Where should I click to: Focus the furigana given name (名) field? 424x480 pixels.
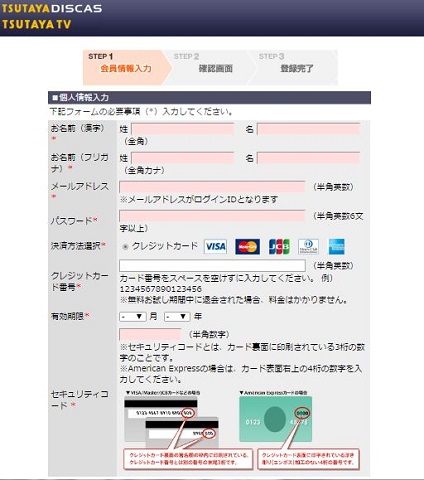click(309, 158)
